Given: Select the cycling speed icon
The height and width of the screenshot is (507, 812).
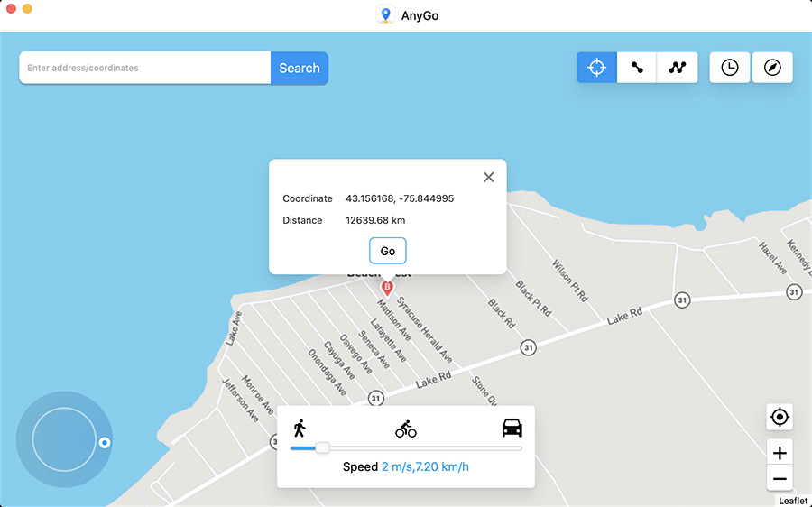Looking at the screenshot, I should (x=406, y=429).
